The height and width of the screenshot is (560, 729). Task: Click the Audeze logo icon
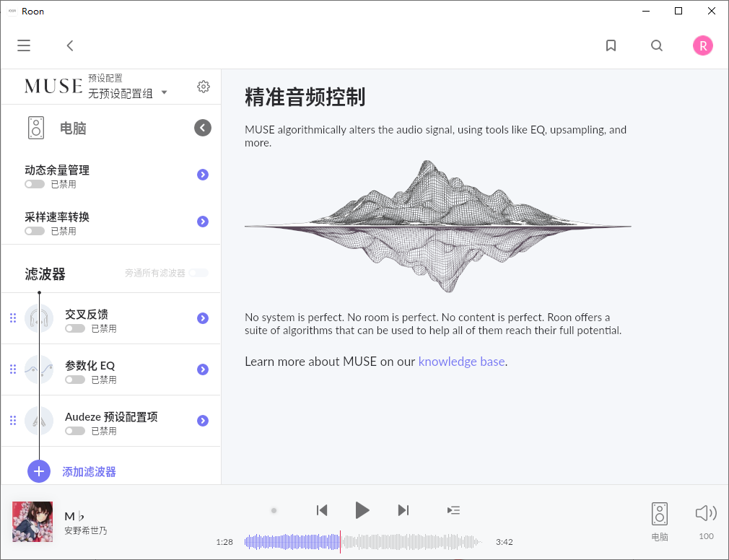39,421
